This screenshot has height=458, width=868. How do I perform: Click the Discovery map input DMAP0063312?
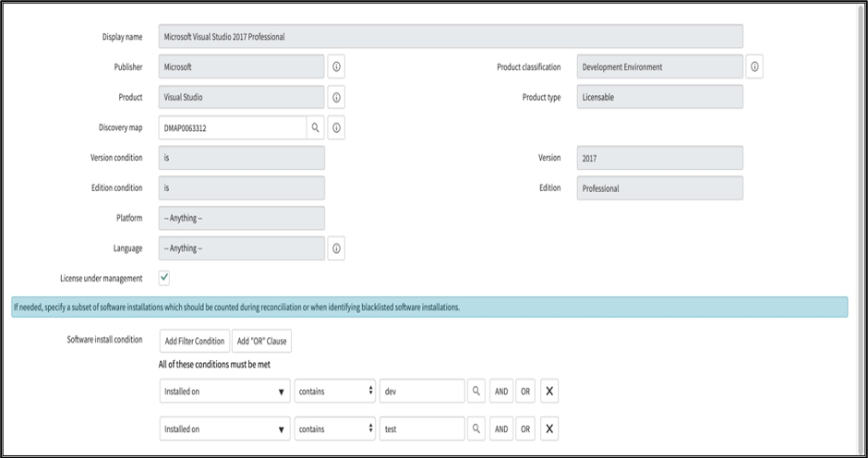[233, 128]
